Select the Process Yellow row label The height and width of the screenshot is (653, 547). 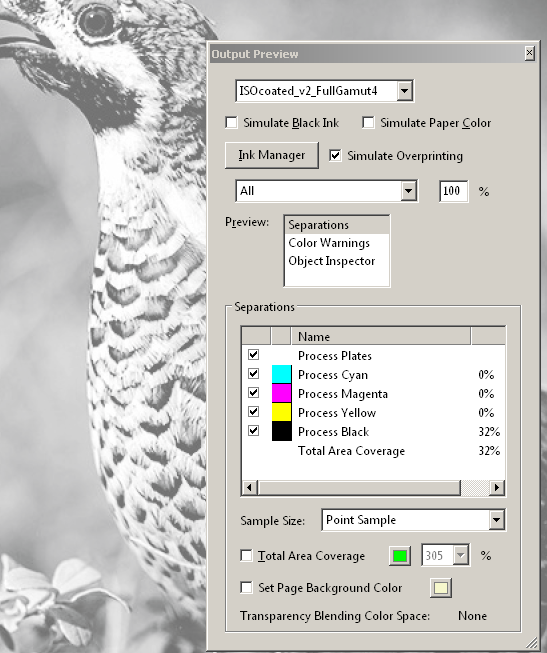(337, 413)
